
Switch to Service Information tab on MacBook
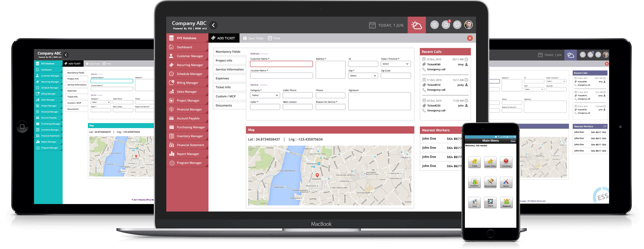pos(229,70)
